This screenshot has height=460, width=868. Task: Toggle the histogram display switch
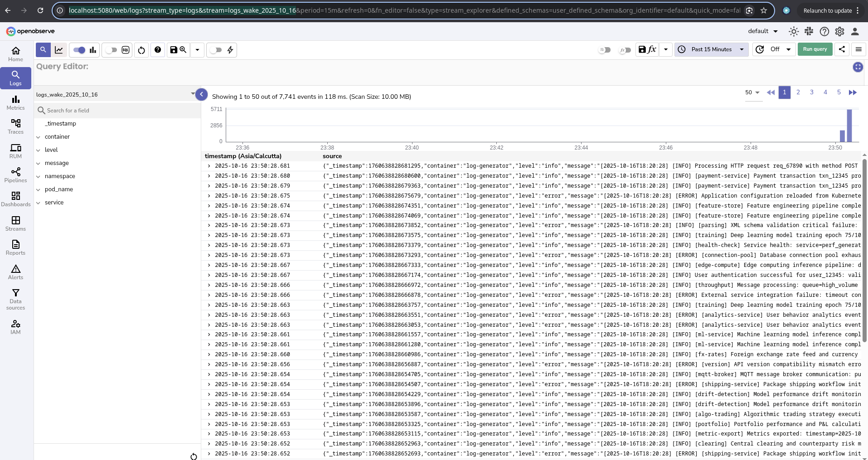point(80,50)
